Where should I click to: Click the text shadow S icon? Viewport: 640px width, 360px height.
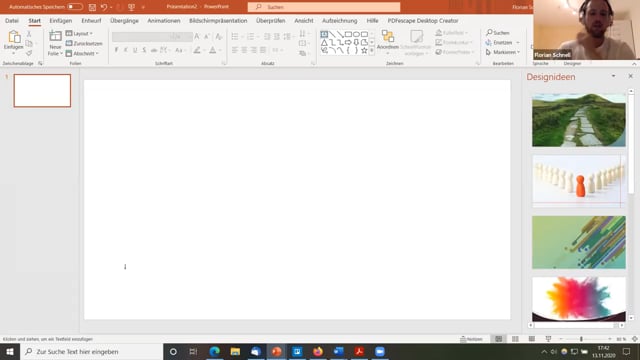144,50
